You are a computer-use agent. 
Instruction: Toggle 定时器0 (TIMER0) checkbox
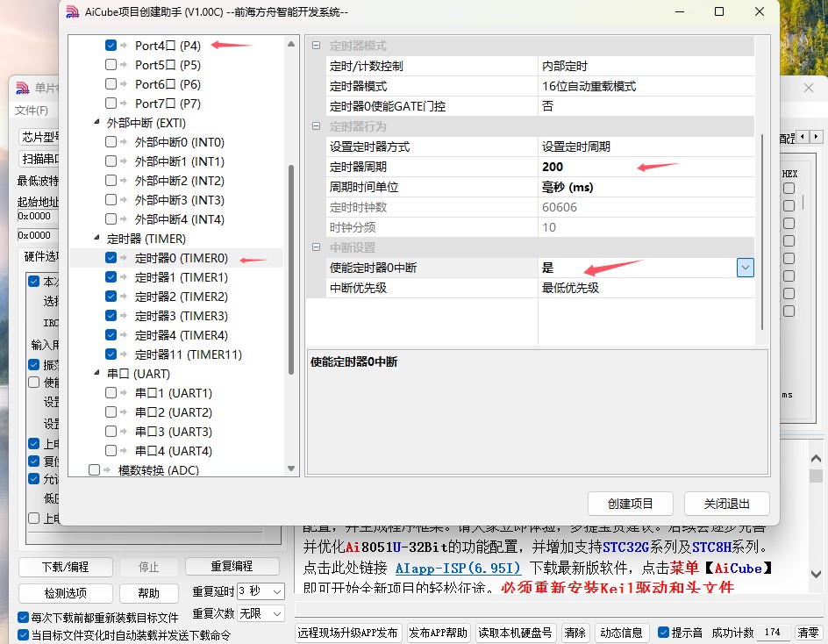point(111,258)
